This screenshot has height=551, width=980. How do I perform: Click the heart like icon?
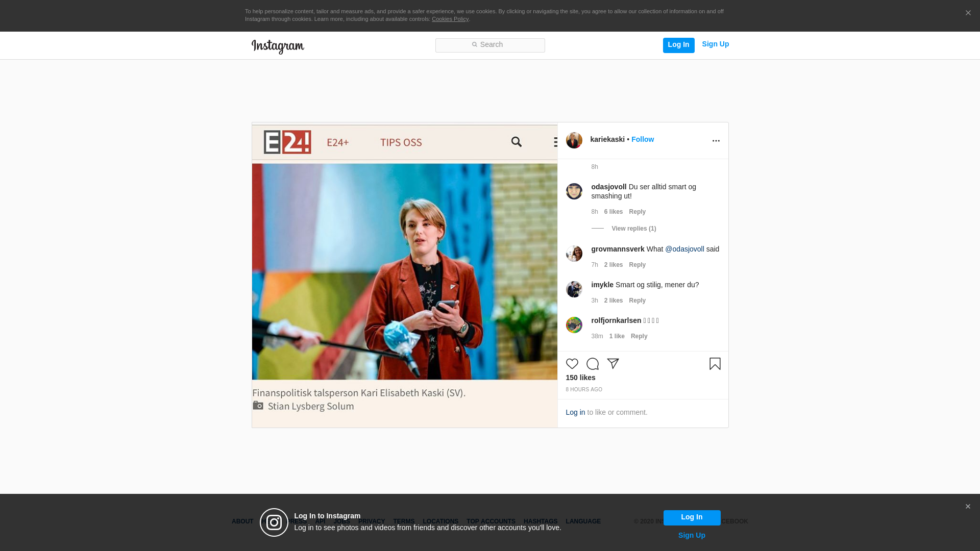tap(572, 364)
